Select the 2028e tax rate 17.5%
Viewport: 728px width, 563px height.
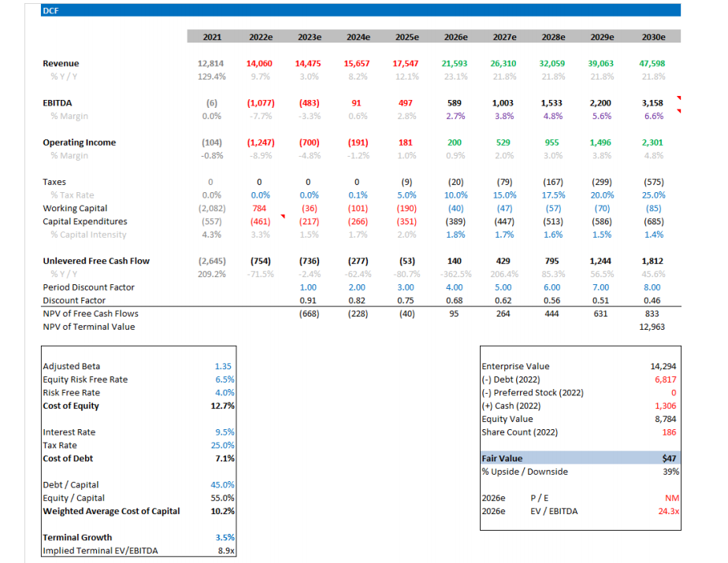pyautogui.click(x=553, y=195)
